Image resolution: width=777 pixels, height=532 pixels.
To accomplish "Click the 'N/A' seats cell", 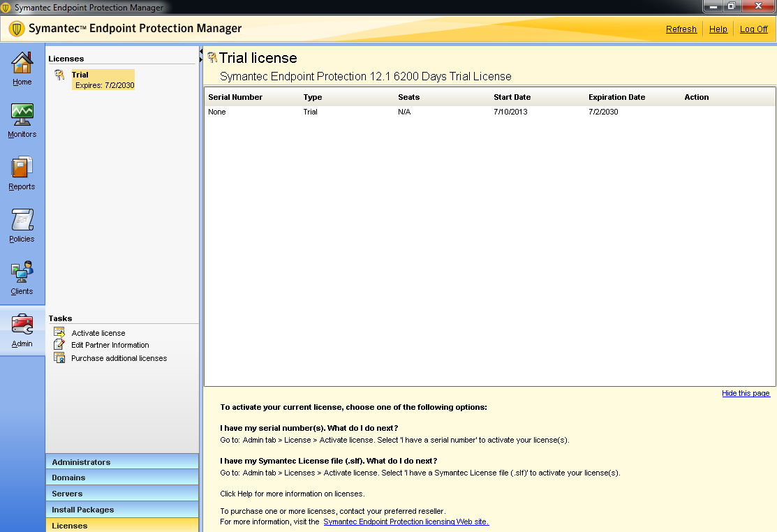I will coord(404,112).
